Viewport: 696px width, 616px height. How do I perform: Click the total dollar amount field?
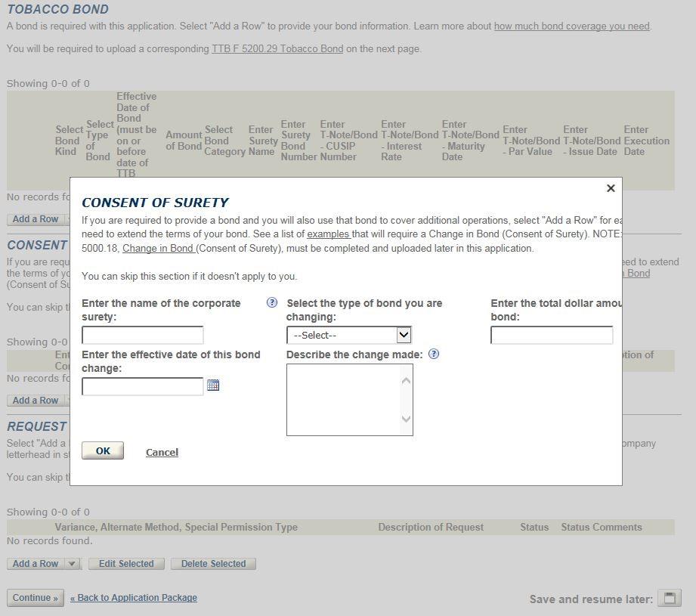pyautogui.click(x=551, y=335)
